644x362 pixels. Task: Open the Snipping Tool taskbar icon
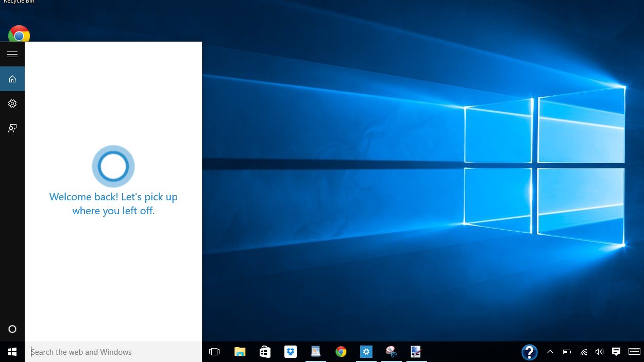[x=391, y=352]
